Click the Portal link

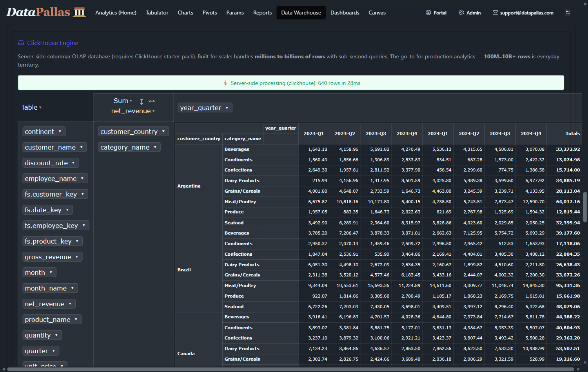point(436,13)
